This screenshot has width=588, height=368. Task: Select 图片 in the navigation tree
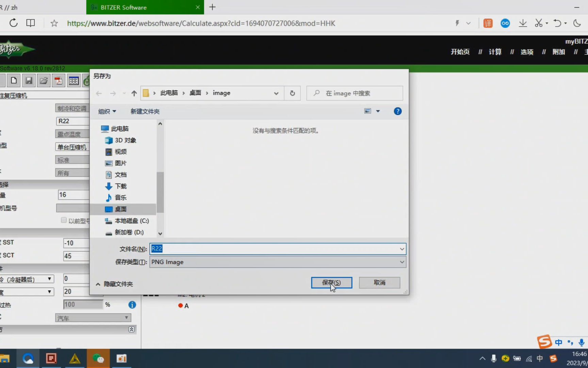116,163
